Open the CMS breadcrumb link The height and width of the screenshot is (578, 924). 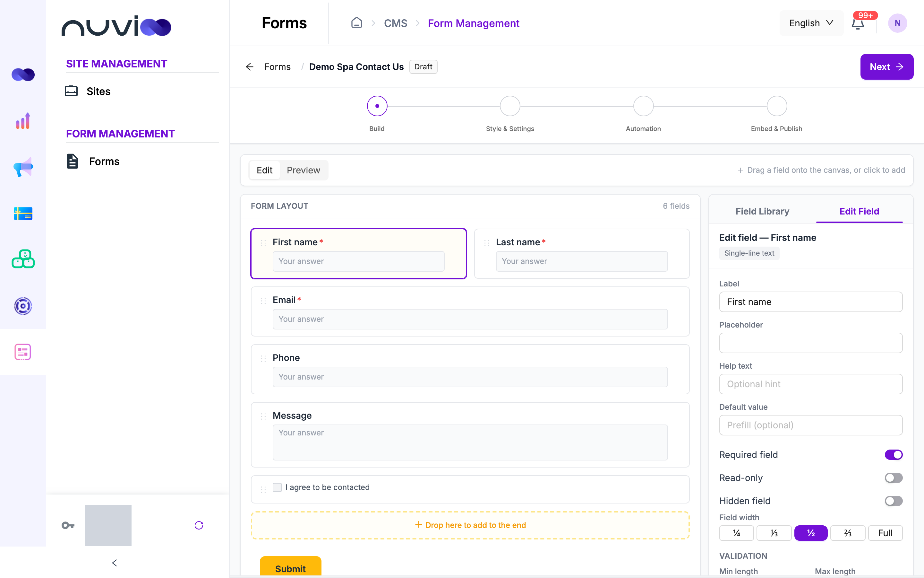click(x=396, y=23)
